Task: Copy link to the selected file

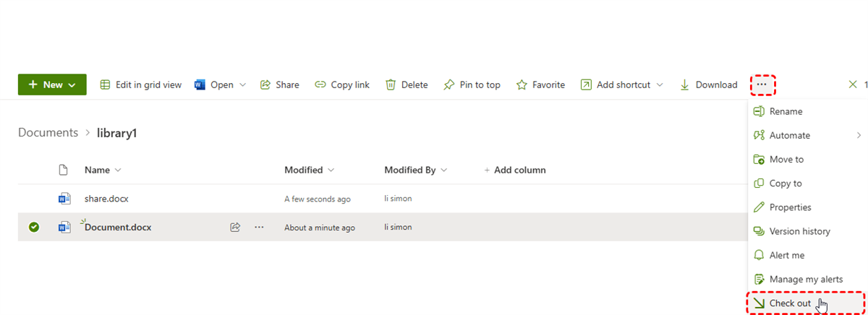Action: click(x=342, y=85)
